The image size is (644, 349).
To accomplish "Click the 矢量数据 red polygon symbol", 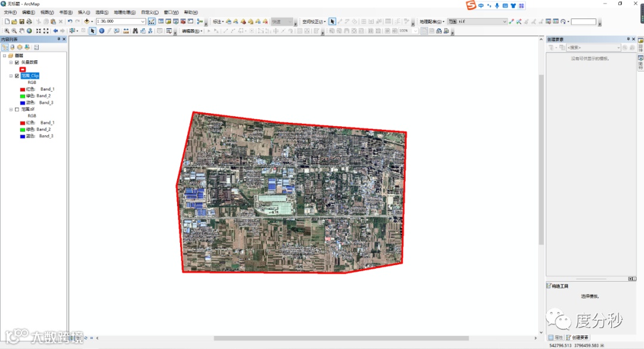I will point(23,69).
